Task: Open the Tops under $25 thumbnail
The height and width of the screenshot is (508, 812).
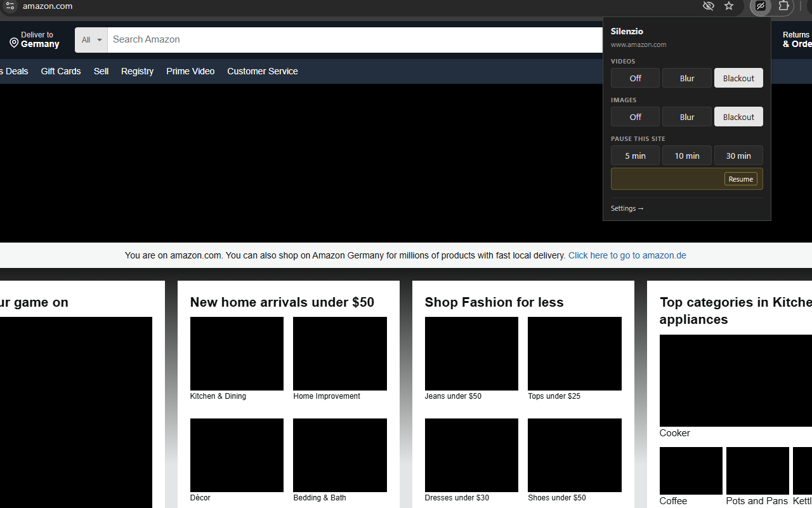Action: pyautogui.click(x=575, y=354)
